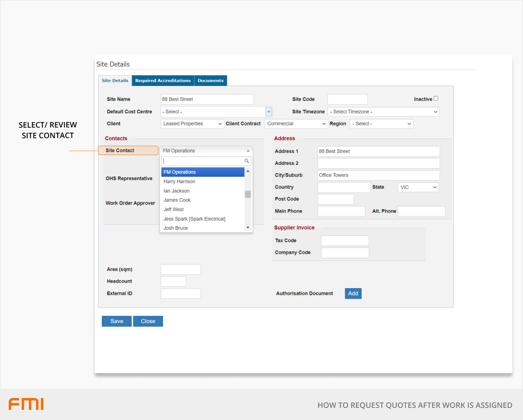Click the Site Code input field

(347, 99)
